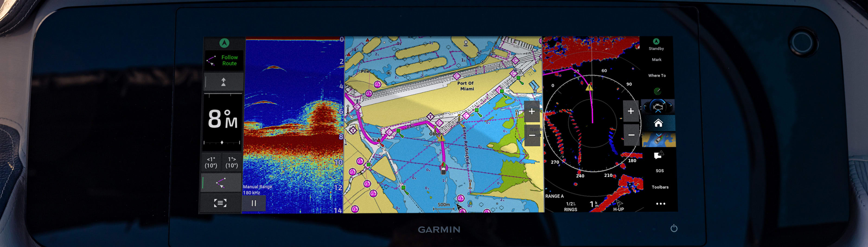
Task: Zoom out on the navigation chart
Action: pos(532,135)
